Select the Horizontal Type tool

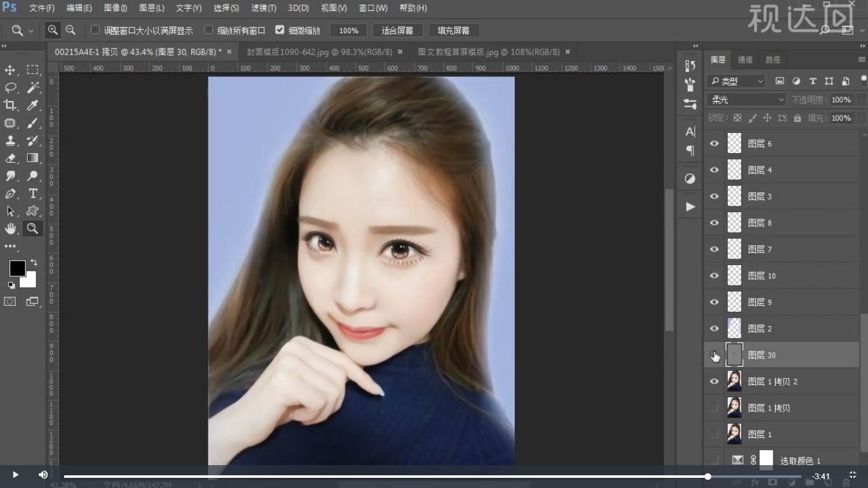[x=32, y=194]
